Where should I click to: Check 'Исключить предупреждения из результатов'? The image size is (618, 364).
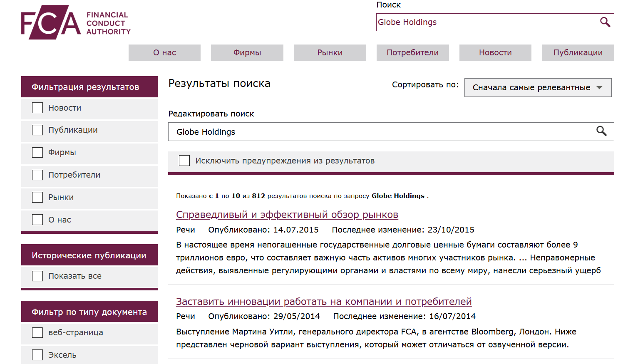coord(184,160)
